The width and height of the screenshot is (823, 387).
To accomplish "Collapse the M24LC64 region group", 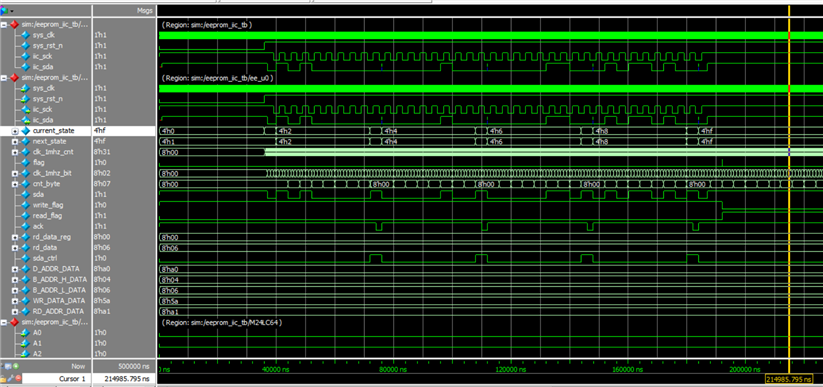I will [4, 322].
